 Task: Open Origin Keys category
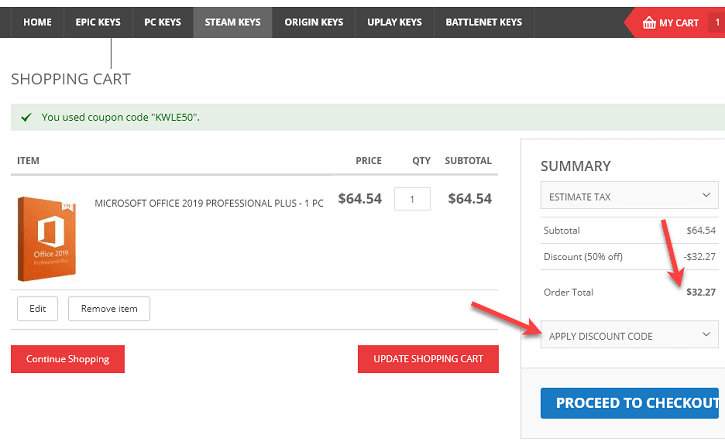tap(314, 22)
